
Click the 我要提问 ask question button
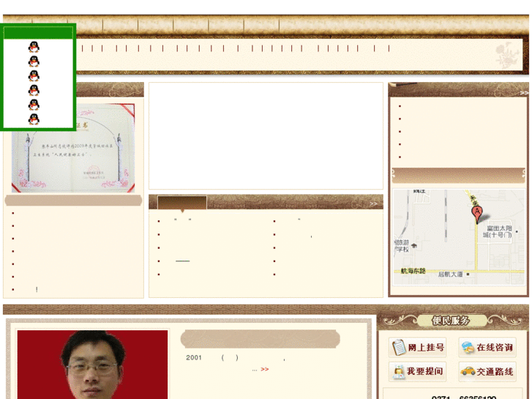417,371
